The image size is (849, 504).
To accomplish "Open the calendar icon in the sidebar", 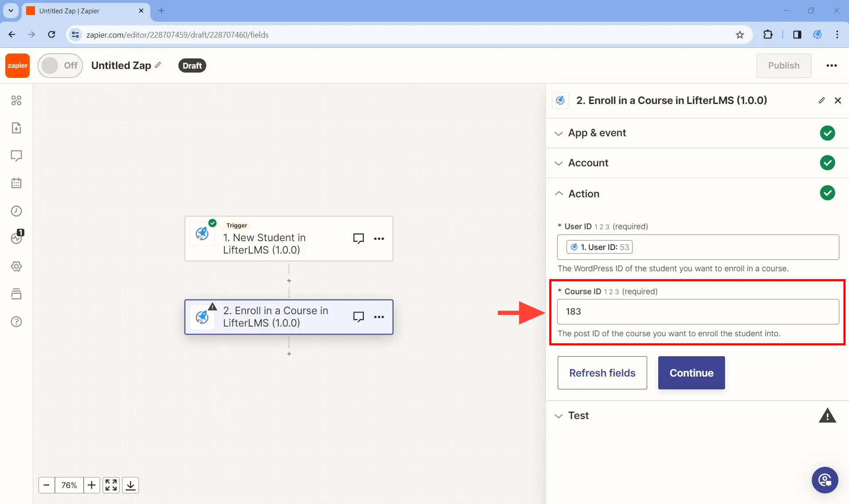I will (x=16, y=183).
